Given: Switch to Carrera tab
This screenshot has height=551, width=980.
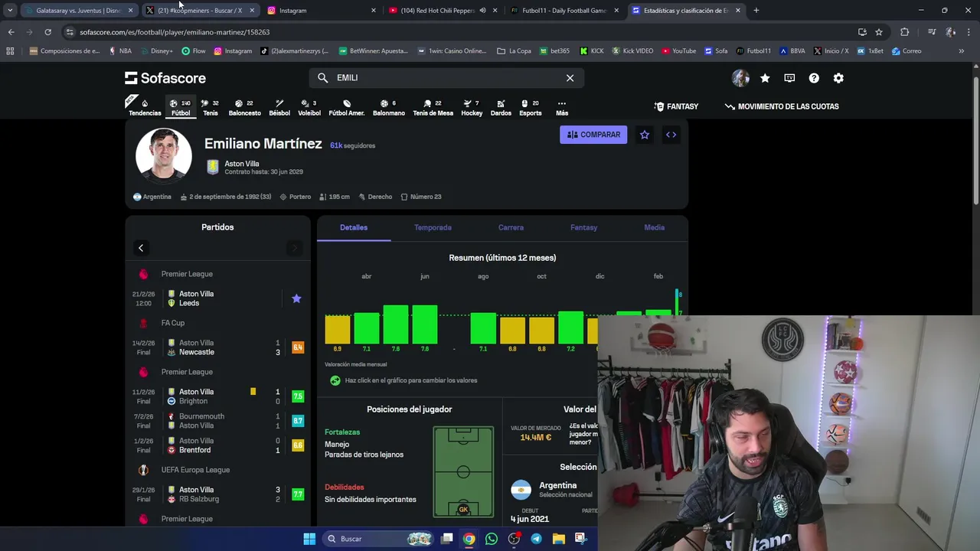Looking at the screenshot, I should tap(511, 227).
